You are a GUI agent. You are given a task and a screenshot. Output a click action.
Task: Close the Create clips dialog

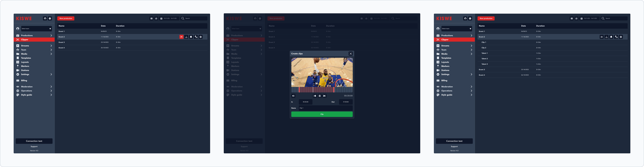tap(351, 54)
